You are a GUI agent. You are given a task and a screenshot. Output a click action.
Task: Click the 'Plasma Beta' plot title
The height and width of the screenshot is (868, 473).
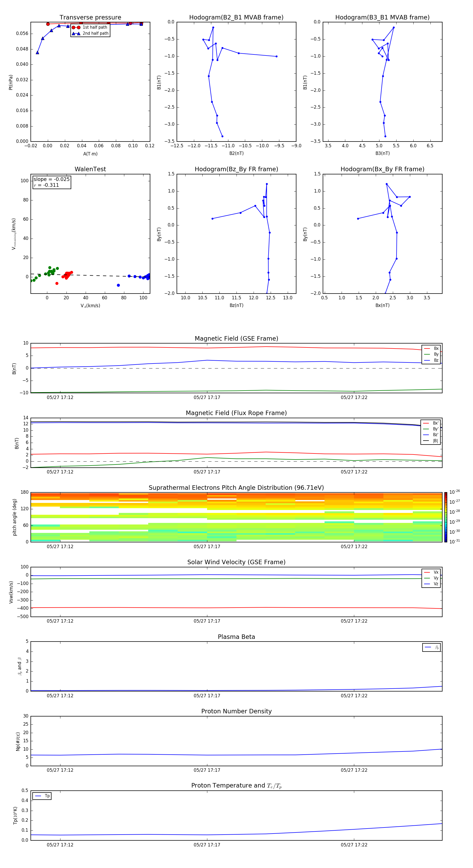(x=236, y=637)
